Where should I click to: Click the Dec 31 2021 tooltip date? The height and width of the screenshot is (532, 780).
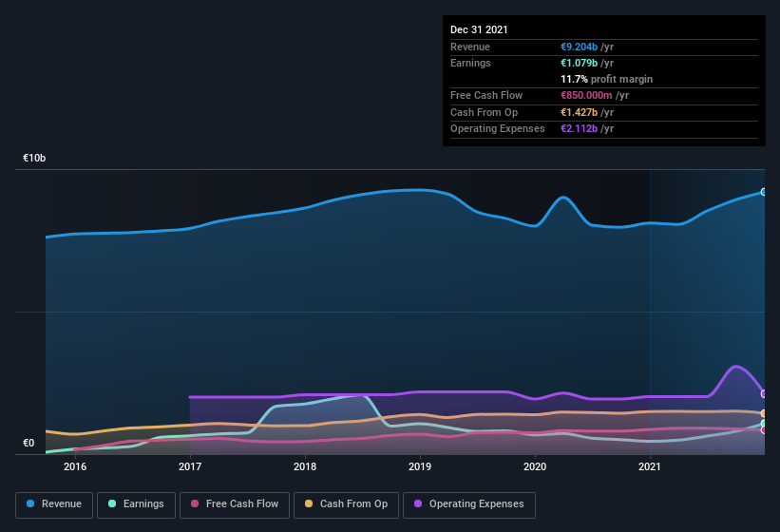(x=479, y=29)
